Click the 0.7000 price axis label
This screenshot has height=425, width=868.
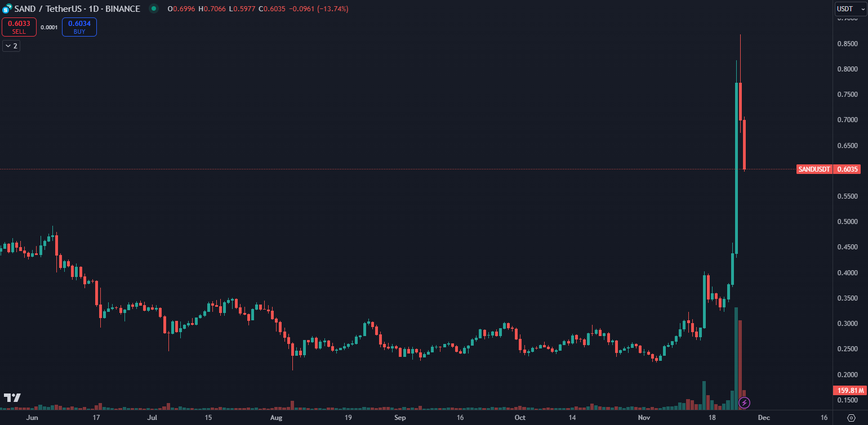[x=848, y=120]
